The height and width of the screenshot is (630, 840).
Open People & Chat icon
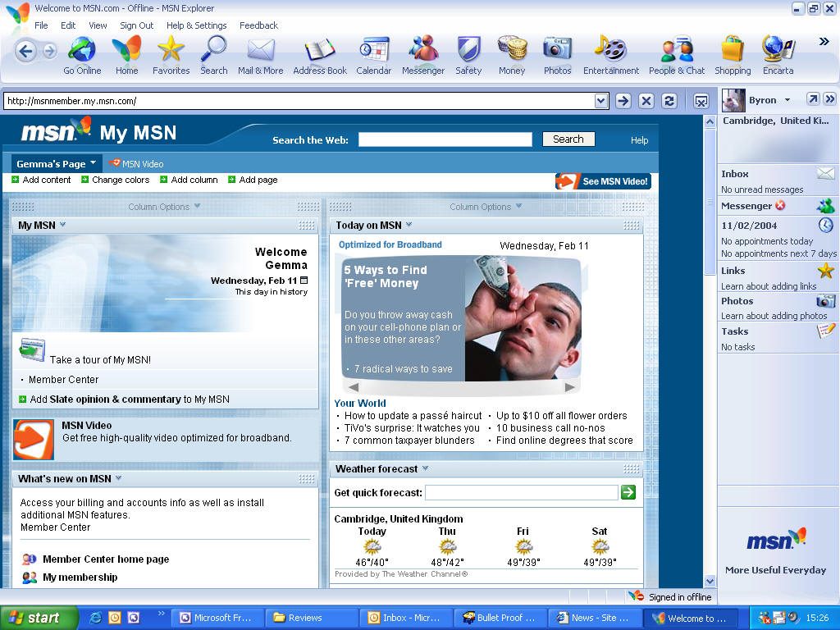(677, 50)
